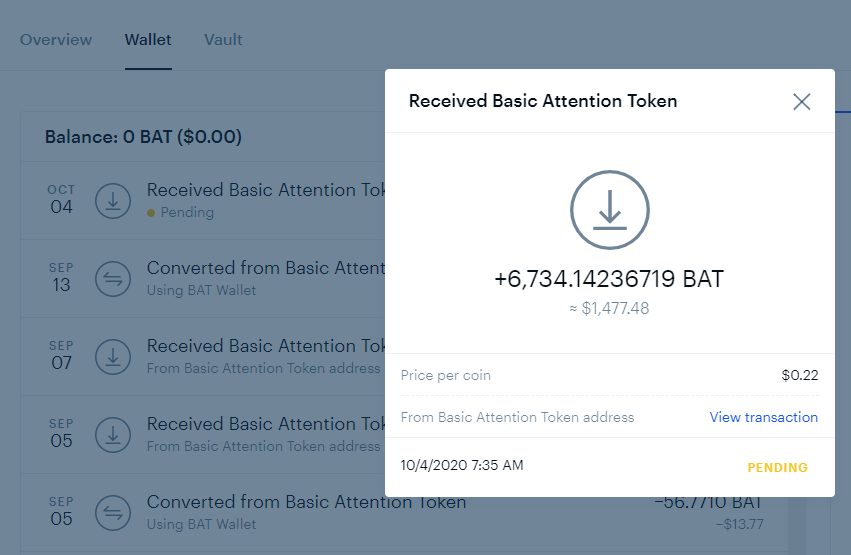Select the +6,734.14236719 BAT amount text

pyautogui.click(x=609, y=279)
